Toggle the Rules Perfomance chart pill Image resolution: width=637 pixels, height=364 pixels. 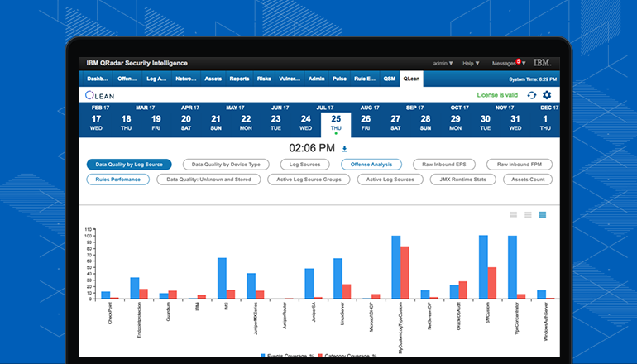(117, 179)
